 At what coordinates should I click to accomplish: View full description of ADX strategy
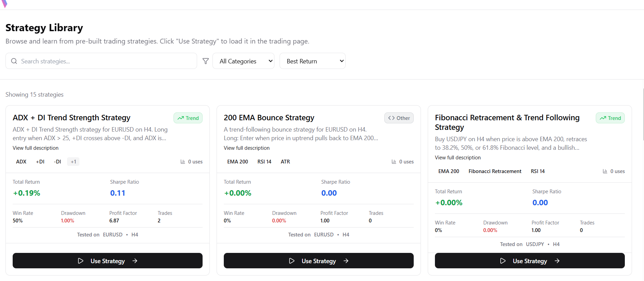pos(36,148)
